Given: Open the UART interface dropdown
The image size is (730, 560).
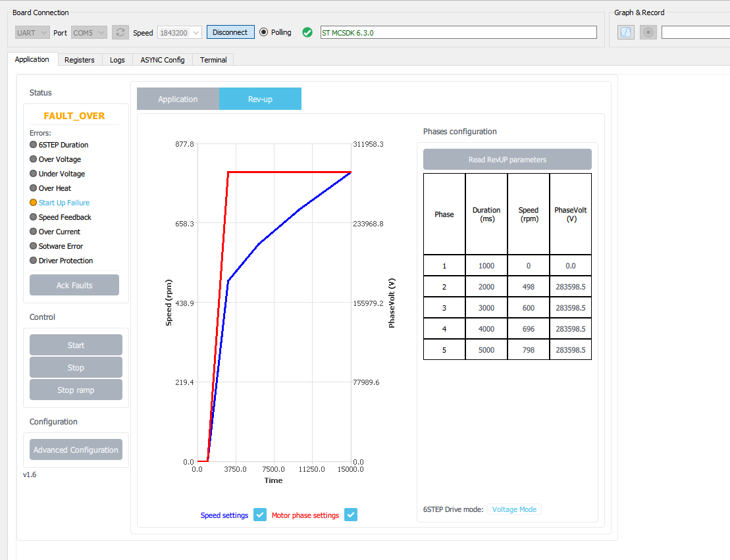Looking at the screenshot, I should pyautogui.click(x=32, y=32).
